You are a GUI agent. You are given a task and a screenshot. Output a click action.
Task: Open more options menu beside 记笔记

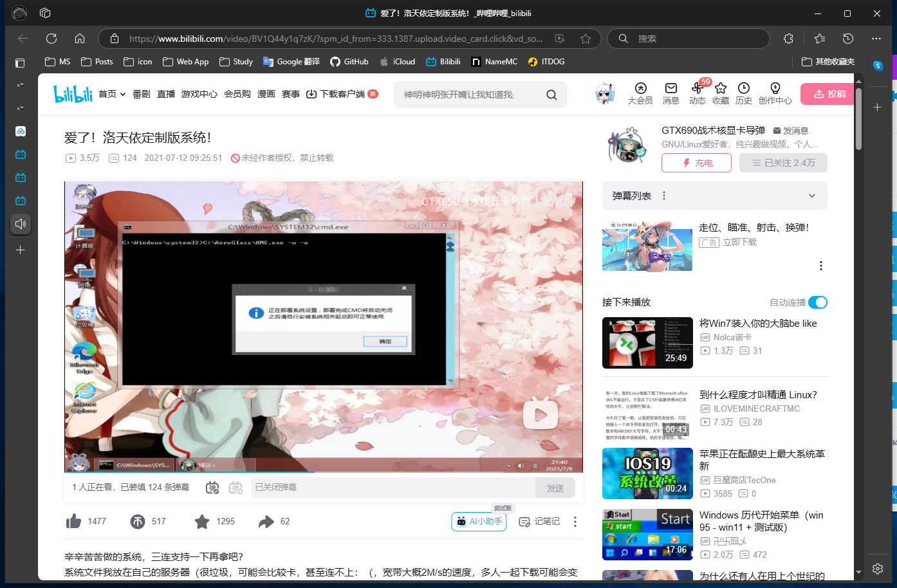pos(575,522)
